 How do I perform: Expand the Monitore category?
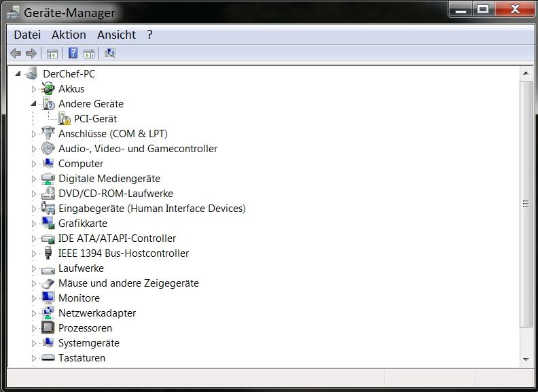coord(33,299)
